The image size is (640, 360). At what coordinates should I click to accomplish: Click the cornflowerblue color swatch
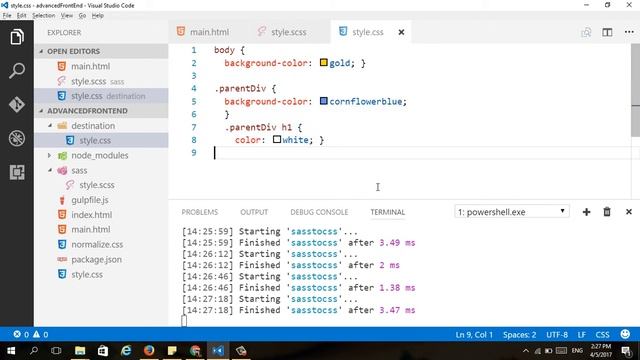click(324, 101)
